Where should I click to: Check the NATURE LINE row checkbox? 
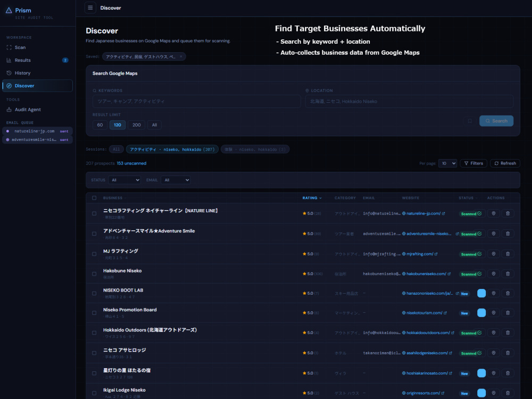coord(94,213)
